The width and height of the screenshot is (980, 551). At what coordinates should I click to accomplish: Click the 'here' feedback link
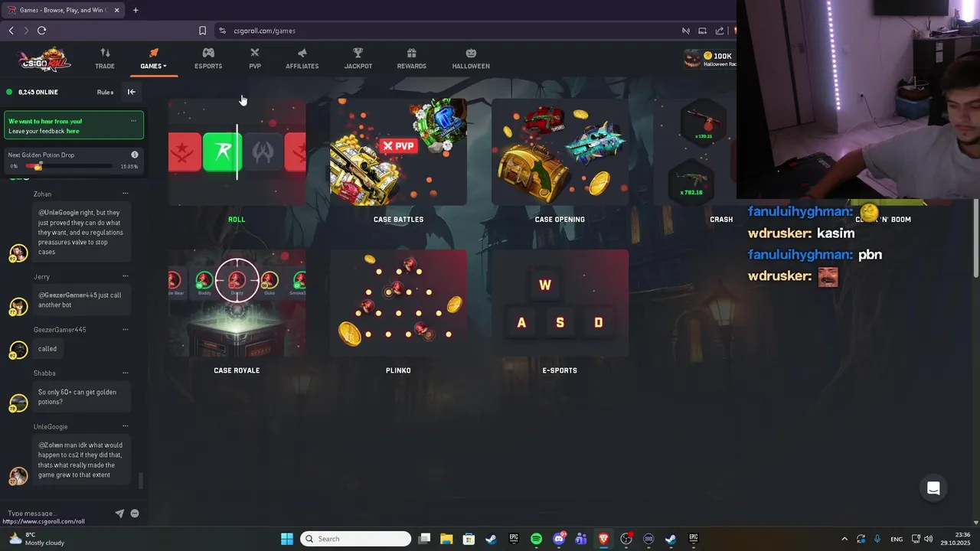[x=73, y=131]
